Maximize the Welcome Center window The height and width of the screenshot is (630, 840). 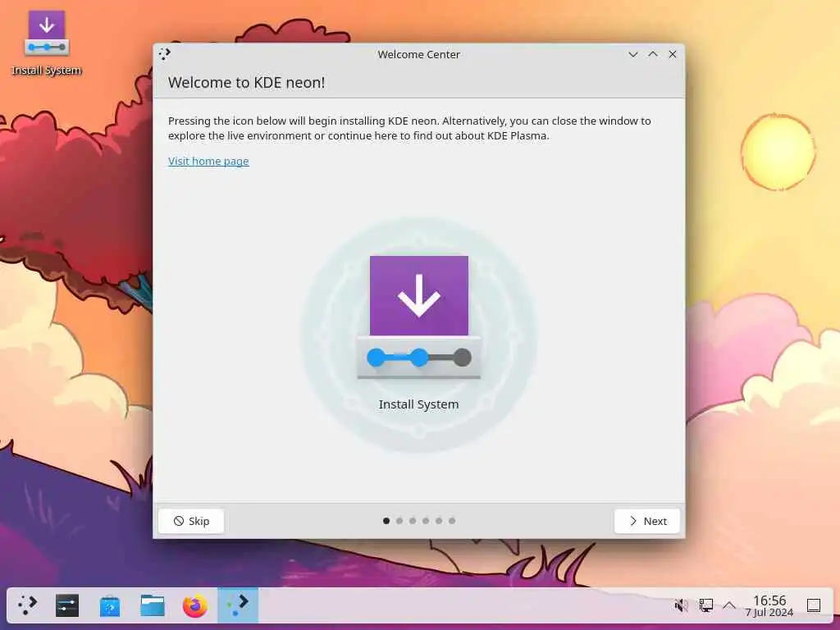tap(653, 54)
